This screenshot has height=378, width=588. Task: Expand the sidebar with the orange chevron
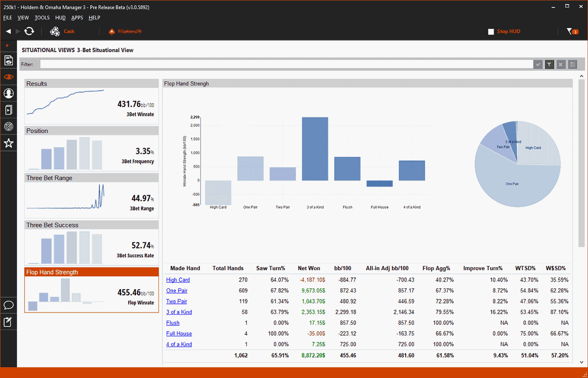pyautogui.click(x=7, y=45)
